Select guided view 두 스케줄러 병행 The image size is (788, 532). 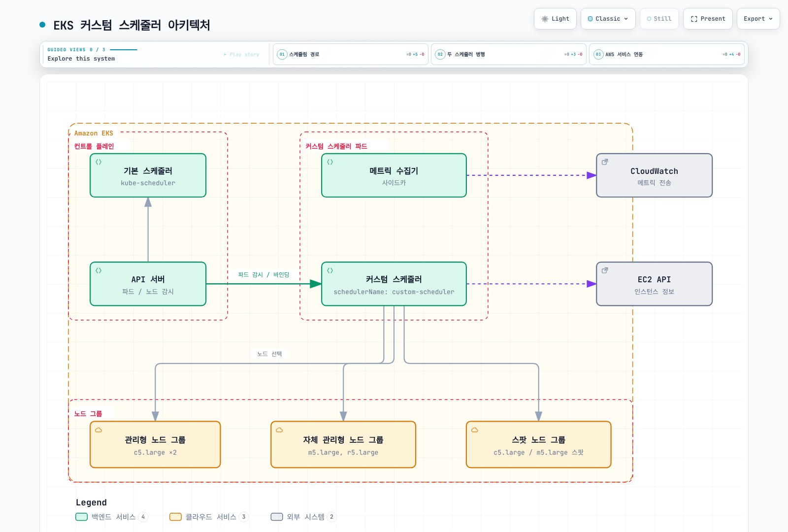pyautogui.click(x=509, y=54)
